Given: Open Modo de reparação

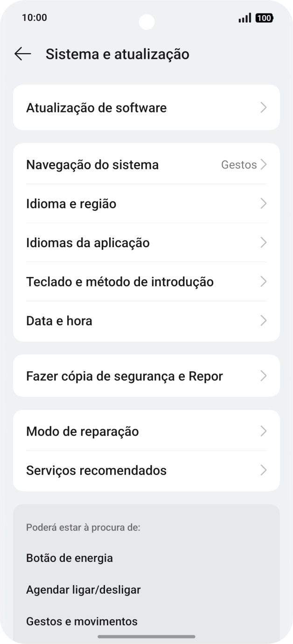Looking at the screenshot, I should click(x=83, y=431).
